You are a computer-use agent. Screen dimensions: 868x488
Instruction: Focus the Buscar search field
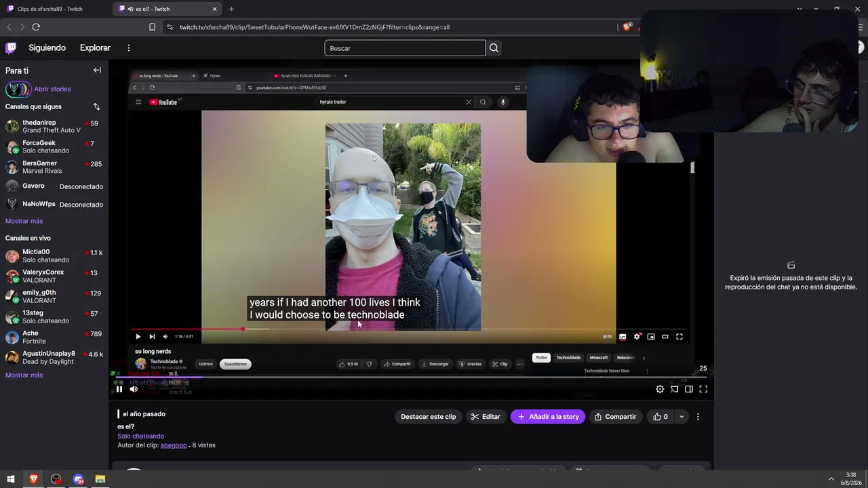tap(405, 48)
